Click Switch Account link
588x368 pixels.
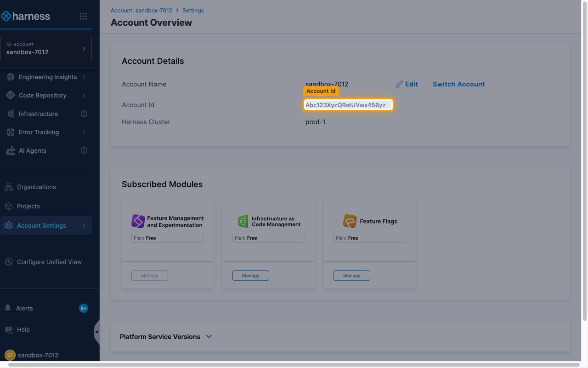click(459, 84)
